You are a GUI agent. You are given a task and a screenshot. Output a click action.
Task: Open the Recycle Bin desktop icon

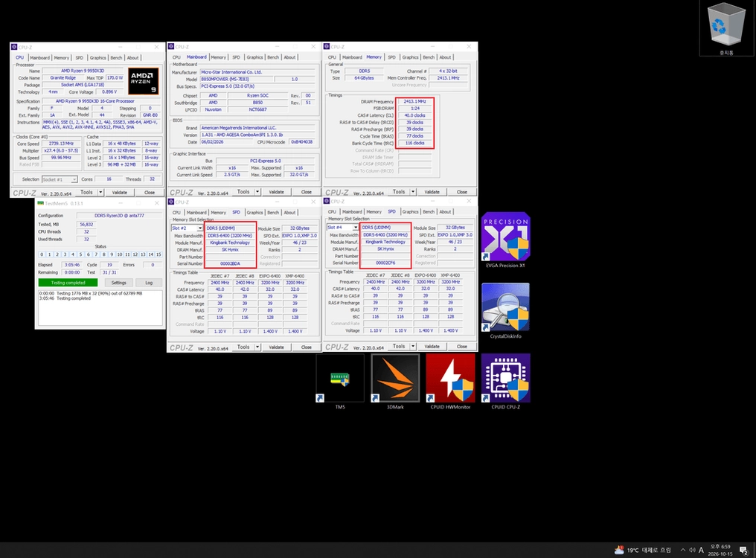tap(726, 28)
